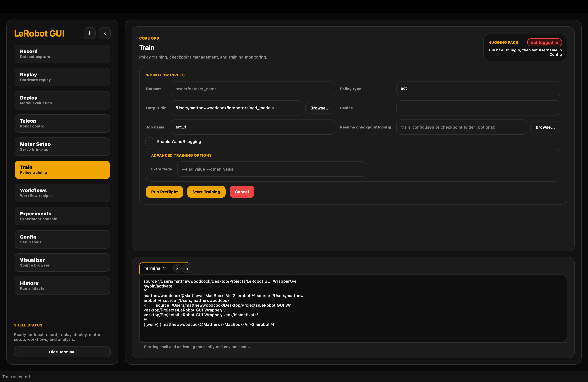
Task: Click the SHELL STATUS heading
Action: click(28, 325)
